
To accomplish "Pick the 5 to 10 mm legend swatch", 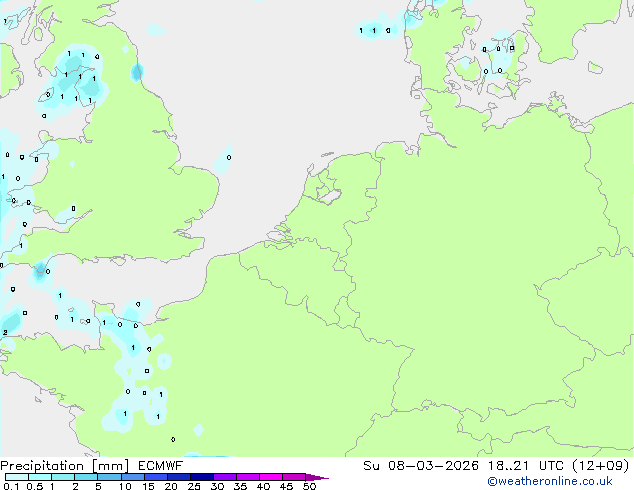I will pos(109,477).
